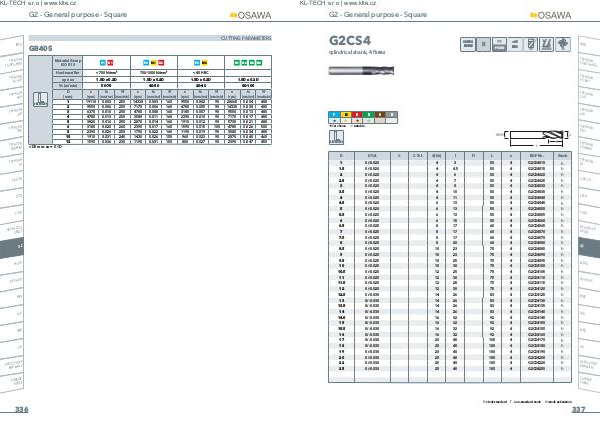600x424 pixels.
Task: Select the highlighted dark index tab on left edge
Action: pos(11,247)
